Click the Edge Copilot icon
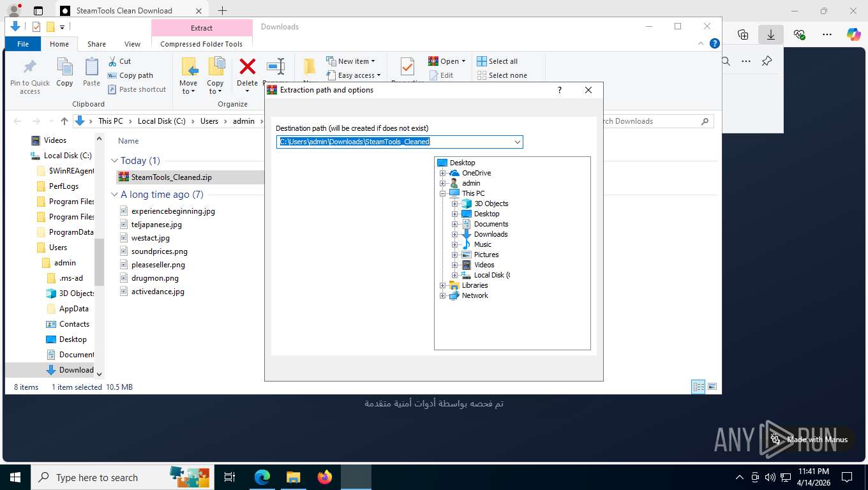 [853, 34]
